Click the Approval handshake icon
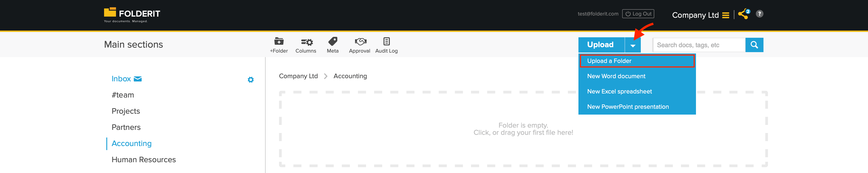The height and width of the screenshot is (173, 868). tap(360, 42)
